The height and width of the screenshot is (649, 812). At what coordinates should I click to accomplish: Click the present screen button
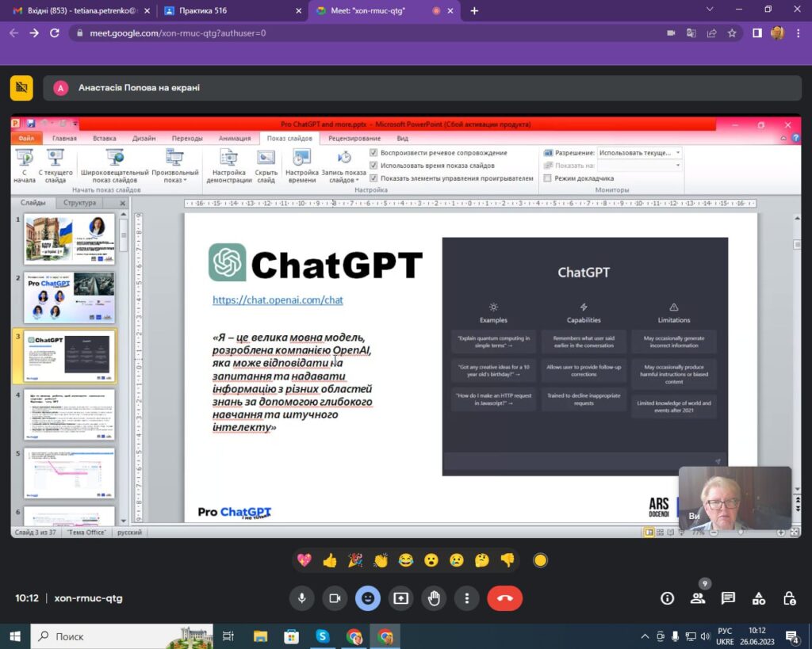[x=400, y=598]
